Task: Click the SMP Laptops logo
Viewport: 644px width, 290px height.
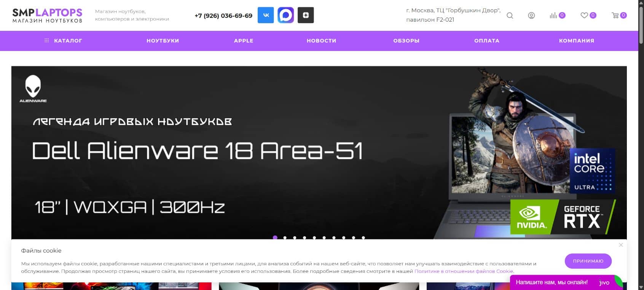Action: (x=47, y=16)
